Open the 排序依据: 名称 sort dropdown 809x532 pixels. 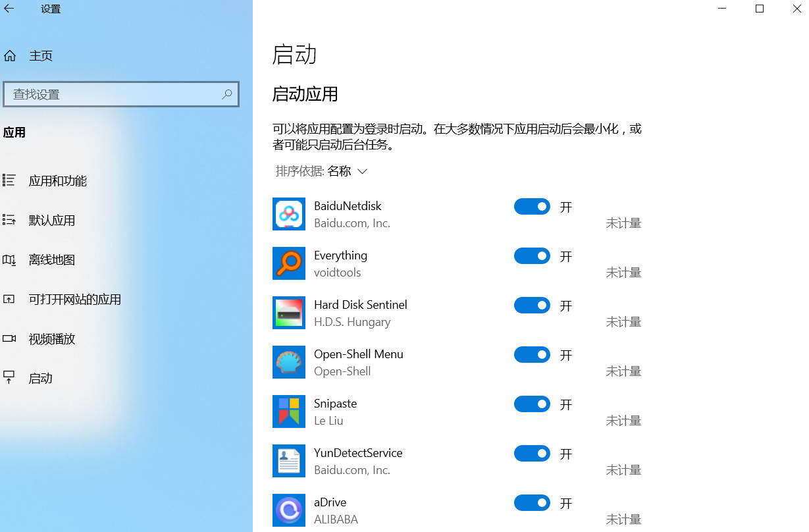tap(321, 171)
